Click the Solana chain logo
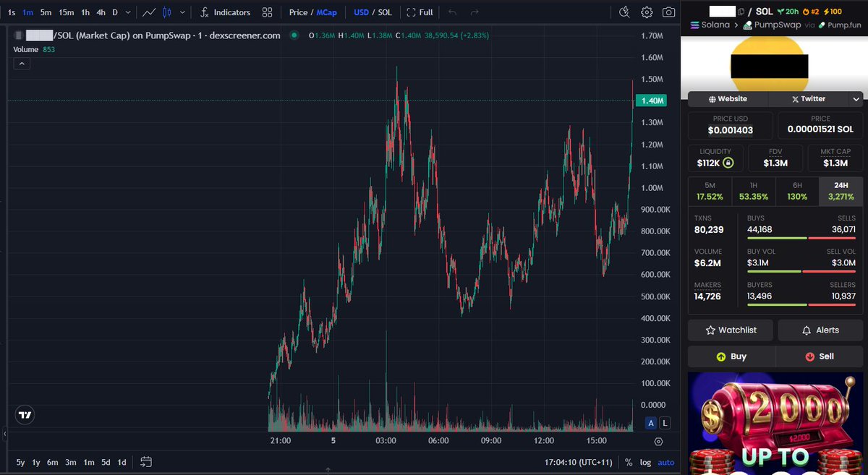 click(696, 25)
